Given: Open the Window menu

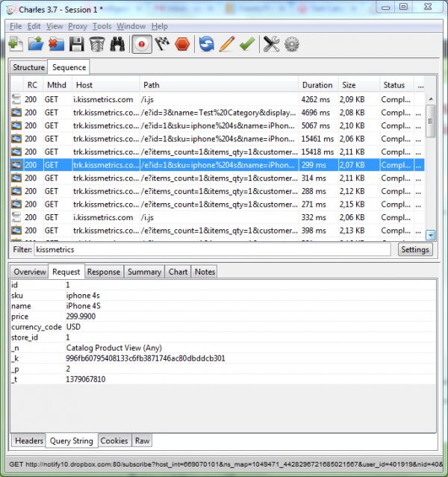Looking at the screenshot, I should [x=131, y=26].
